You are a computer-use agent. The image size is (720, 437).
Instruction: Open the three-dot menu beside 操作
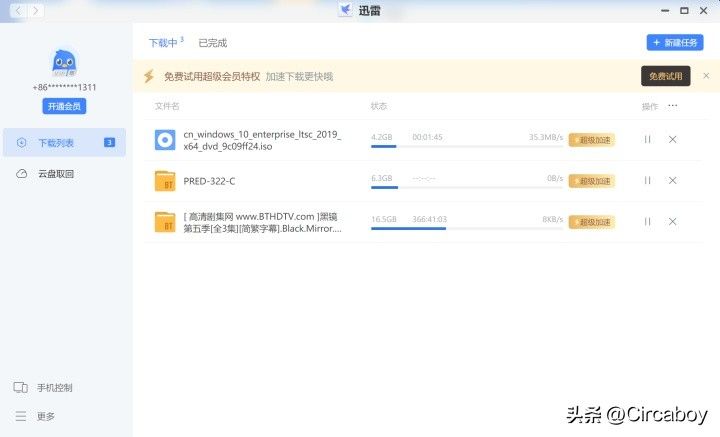pyautogui.click(x=673, y=106)
